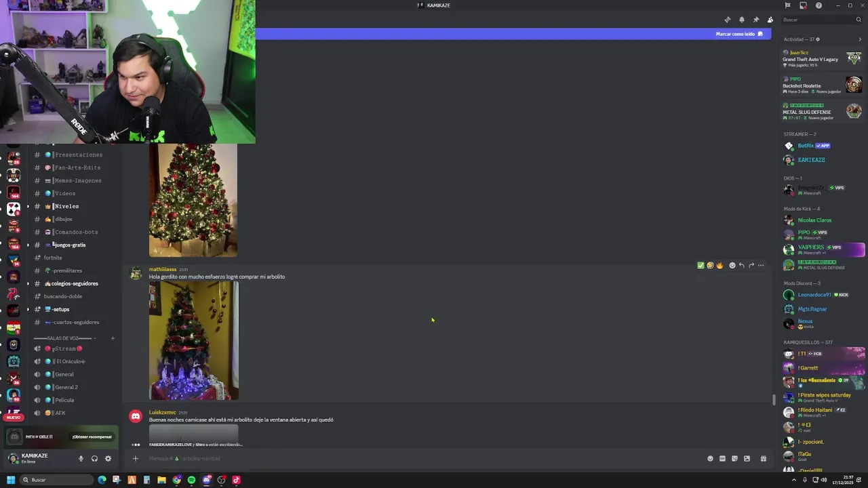This screenshot has height=488, width=868.
Task: Expand the setups channel arrow
Action: (x=28, y=309)
